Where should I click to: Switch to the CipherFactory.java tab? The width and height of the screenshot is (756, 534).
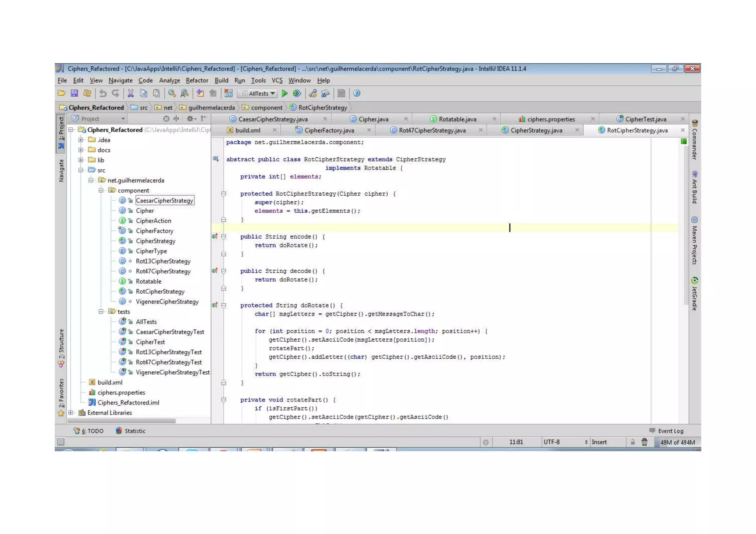tap(329, 130)
